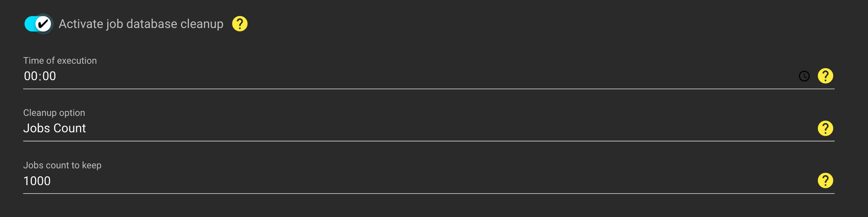
Task: Show help for Time of execution
Action: pos(825,76)
